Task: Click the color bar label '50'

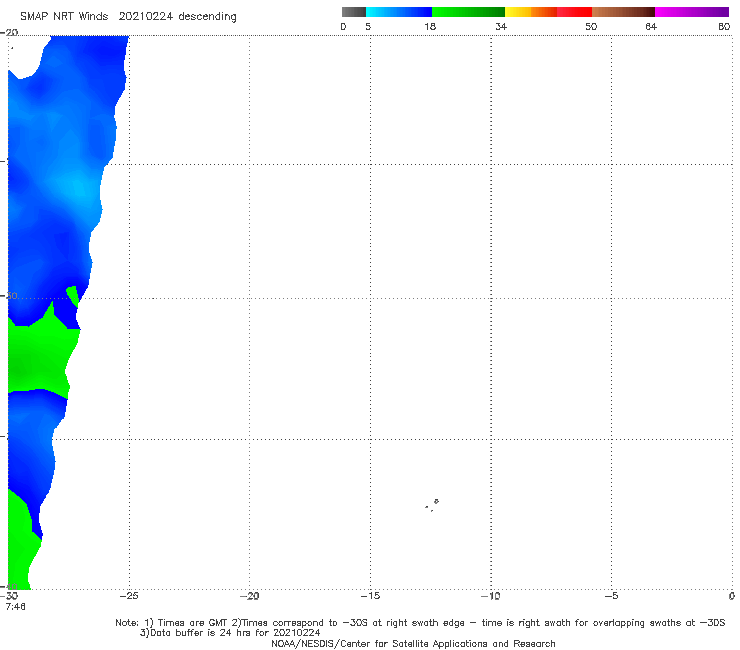Action: pyautogui.click(x=591, y=26)
